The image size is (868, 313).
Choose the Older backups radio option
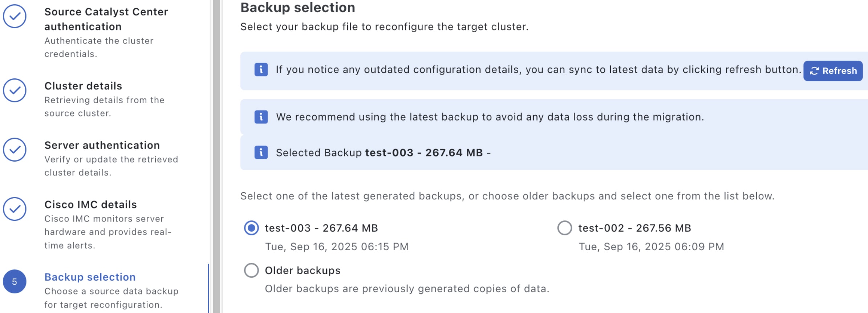(x=251, y=271)
